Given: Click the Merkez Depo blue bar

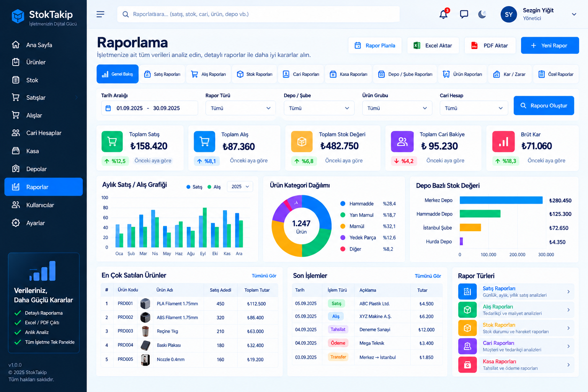Looking at the screenshot, I should click(x=501, y=200).
